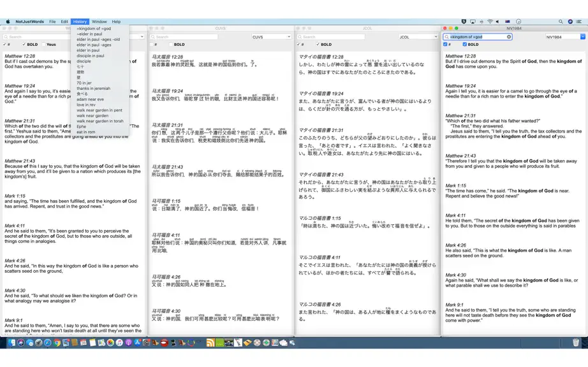
Task: Open Maps icon in the dock
Action: coord(101,343)
